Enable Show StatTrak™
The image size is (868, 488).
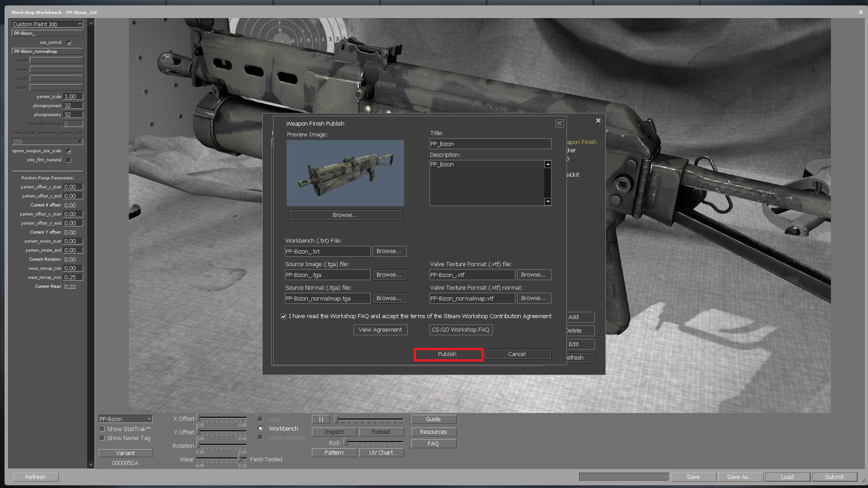coord(102,429)
